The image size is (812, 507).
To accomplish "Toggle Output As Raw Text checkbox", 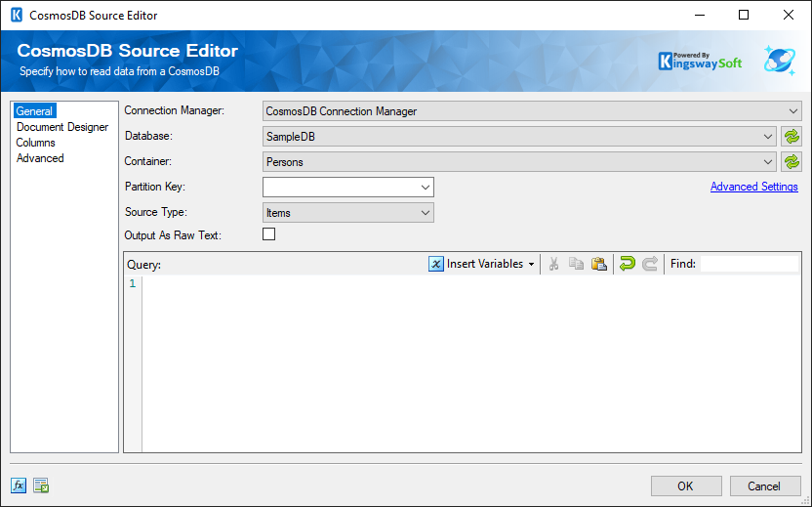I will [268, 234].
